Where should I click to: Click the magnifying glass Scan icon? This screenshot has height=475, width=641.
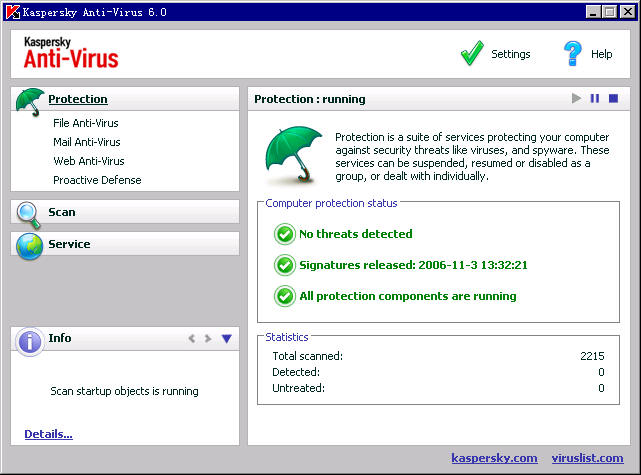[x=29, y=215]
